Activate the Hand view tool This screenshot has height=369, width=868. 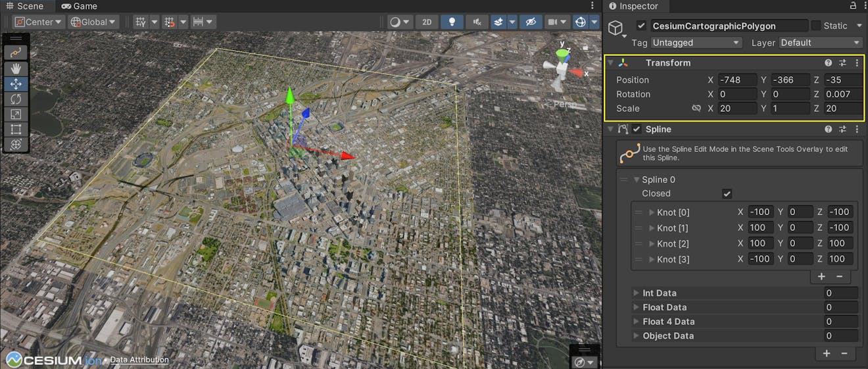click(15, 68)
